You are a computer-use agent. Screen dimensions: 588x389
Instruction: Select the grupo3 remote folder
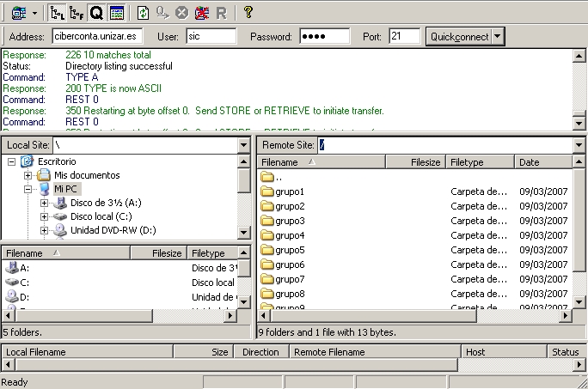(x=290, y=221)
